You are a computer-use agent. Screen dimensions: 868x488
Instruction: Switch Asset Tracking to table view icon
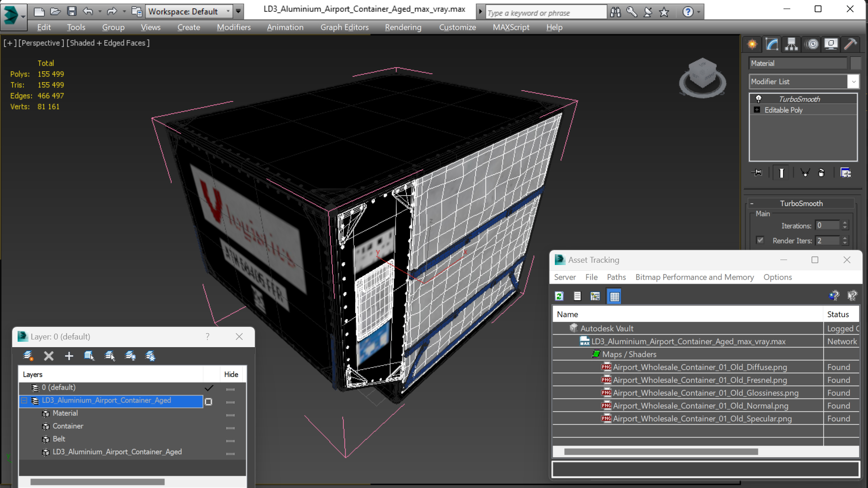615,296
